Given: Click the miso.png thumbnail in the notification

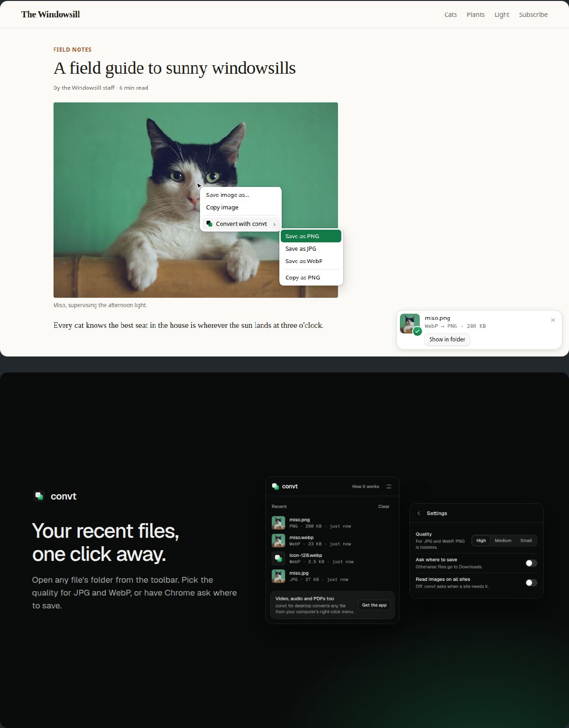Looking at the screenshot, I should [410, 324].
